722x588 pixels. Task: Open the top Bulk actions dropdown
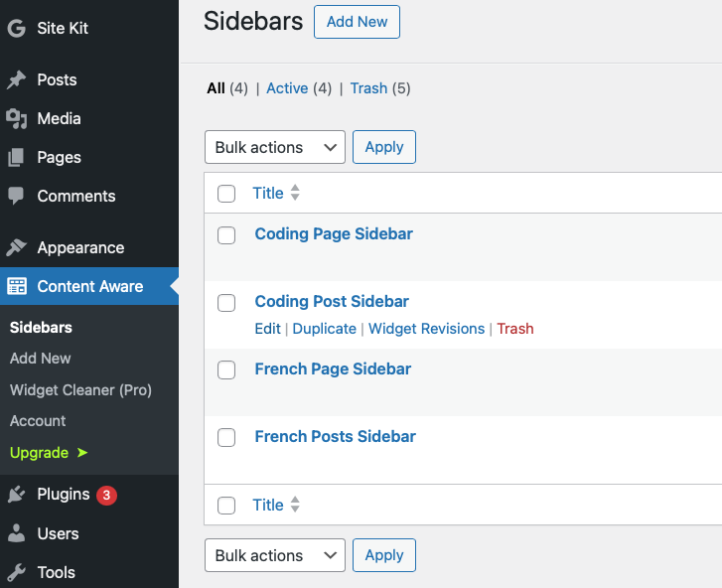[275, 147]
